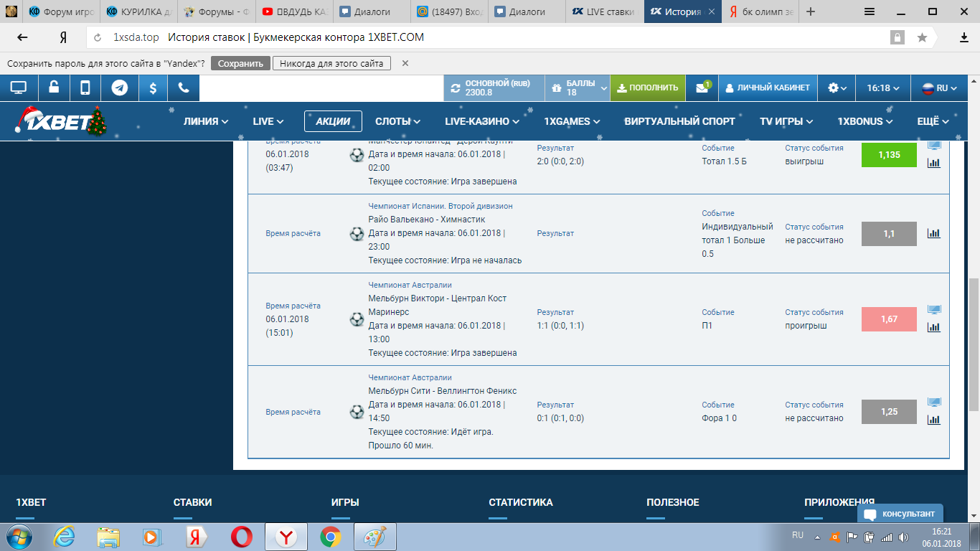Click the desktop monitor icon in top bar
Image resolution: width=980 pixels, height=551 pixels.
(x=19, y=88)
